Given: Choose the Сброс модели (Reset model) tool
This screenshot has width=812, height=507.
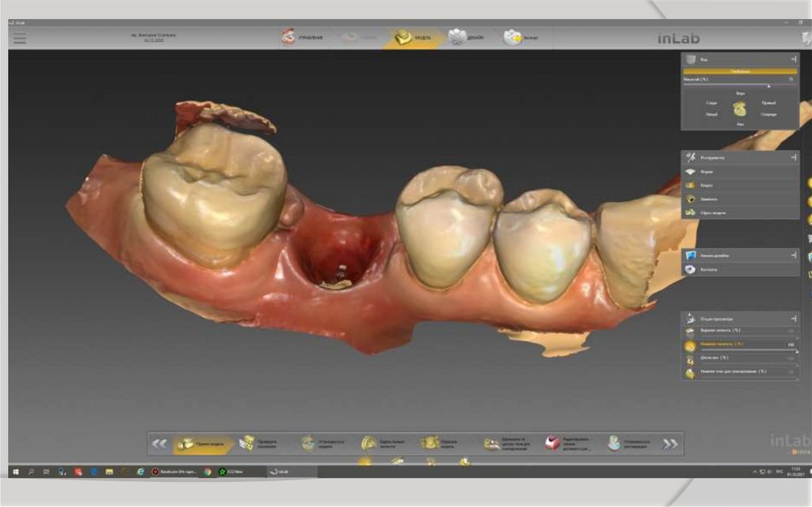Looking at the screenshot, I should pyautogui.click(x=740, y=213).
